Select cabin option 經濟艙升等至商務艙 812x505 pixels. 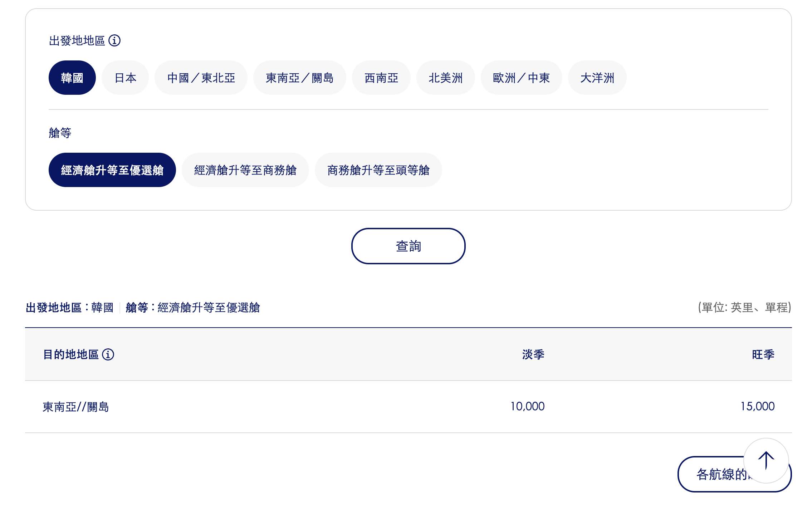point(245,170)
